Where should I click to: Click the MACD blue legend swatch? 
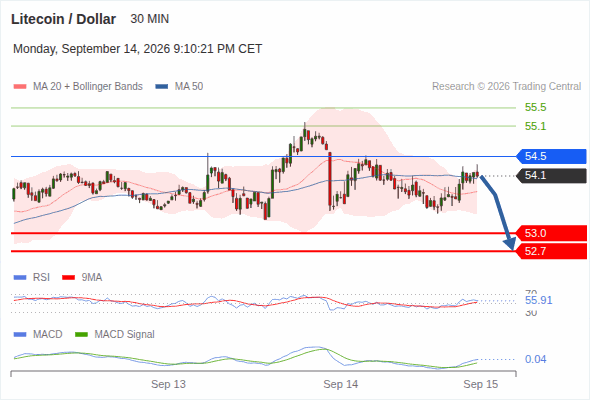pos(20,334)
